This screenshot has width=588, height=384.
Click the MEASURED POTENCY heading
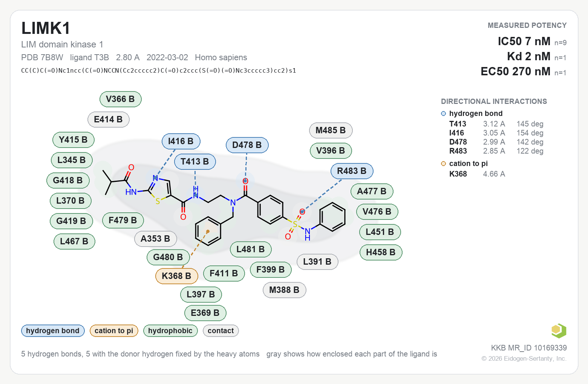point(527,26)
